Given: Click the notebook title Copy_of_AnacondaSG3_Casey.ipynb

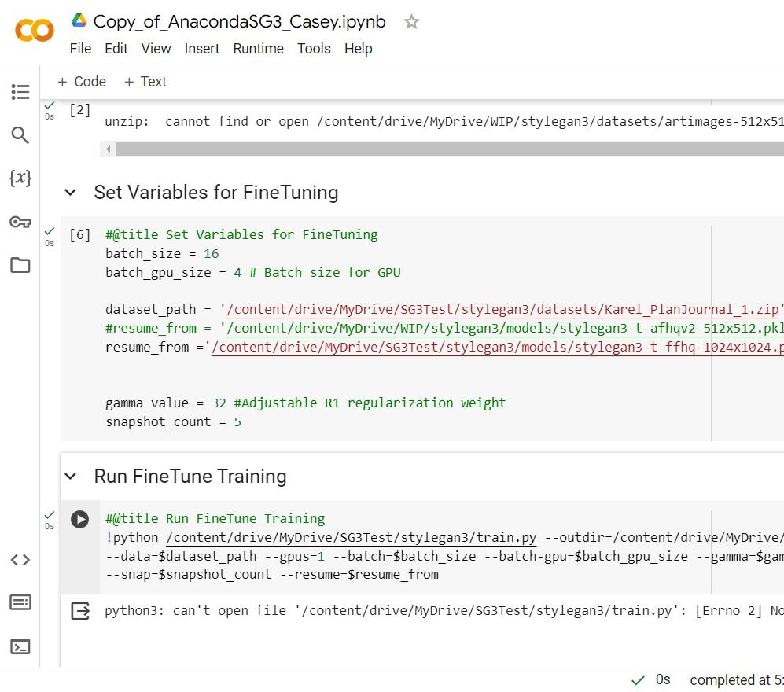Looking at the screenshot, I should (x=239, y=22).
